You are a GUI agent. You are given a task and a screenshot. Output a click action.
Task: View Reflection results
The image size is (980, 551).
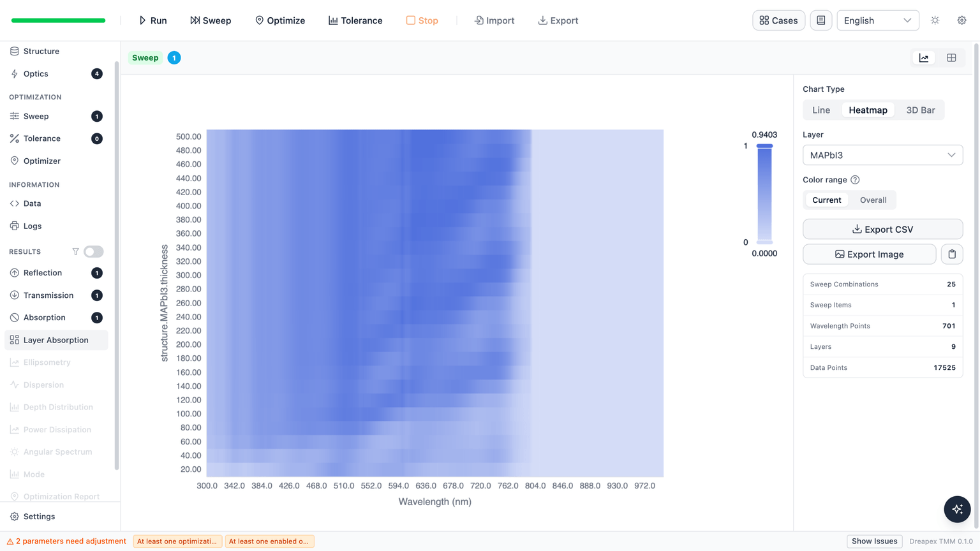pos(56,273)
